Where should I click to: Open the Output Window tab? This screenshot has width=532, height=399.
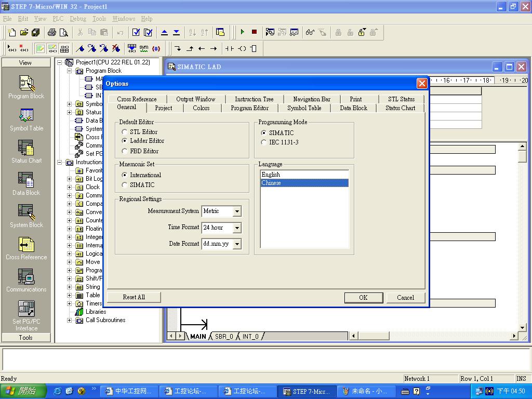coord(196,99)
